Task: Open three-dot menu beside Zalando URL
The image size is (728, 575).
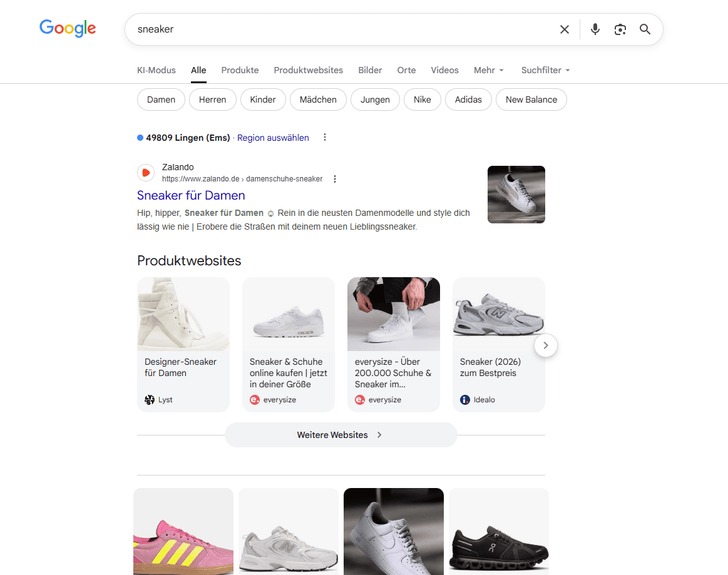Action: pos(335,179)
